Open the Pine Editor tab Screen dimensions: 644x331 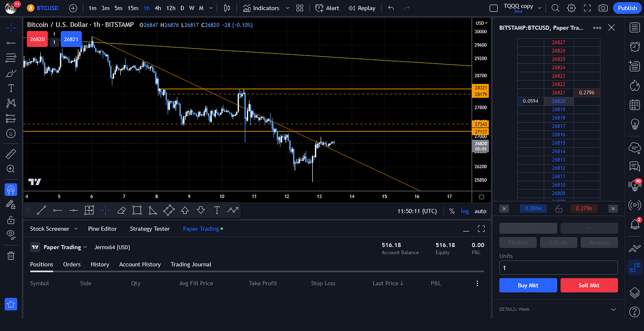coord(103,229)
